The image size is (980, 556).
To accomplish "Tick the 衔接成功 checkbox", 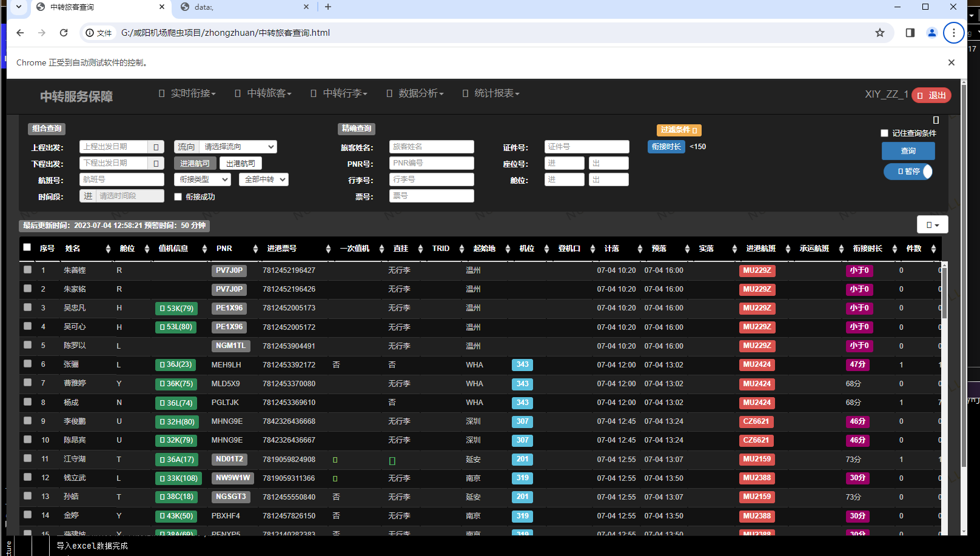I will pos(178,196).
